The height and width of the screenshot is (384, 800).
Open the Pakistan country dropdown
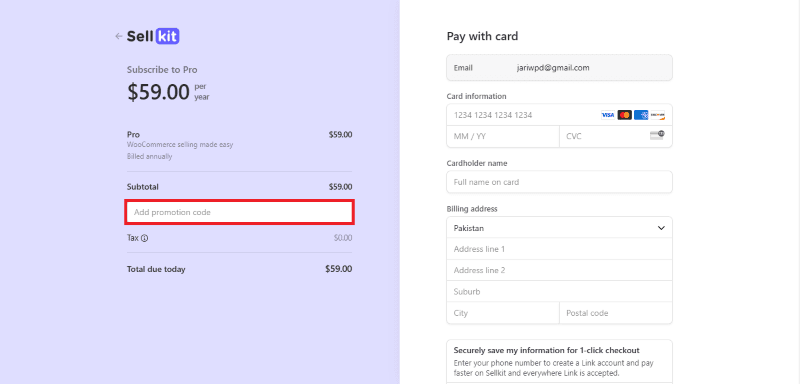pos(559,228)
